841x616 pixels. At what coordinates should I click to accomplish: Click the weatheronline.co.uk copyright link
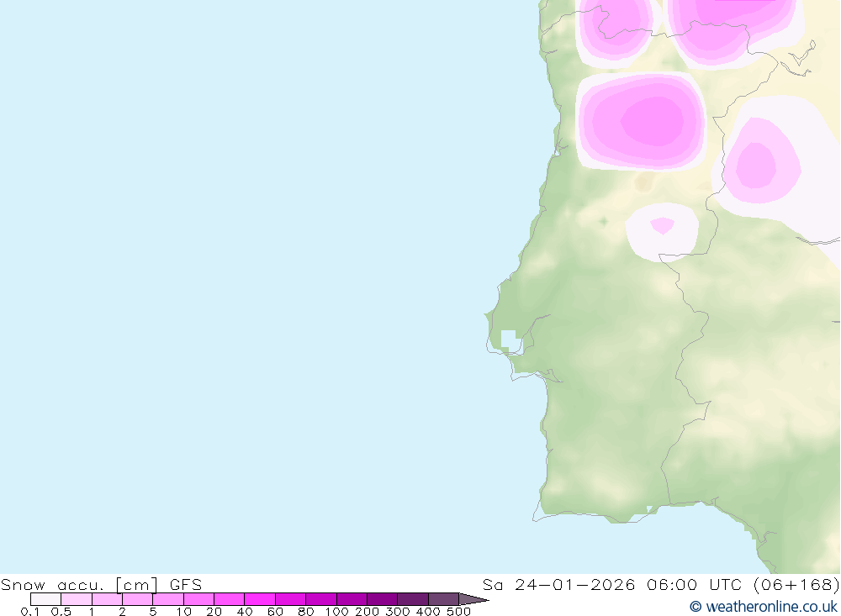[x=764, y=607]
